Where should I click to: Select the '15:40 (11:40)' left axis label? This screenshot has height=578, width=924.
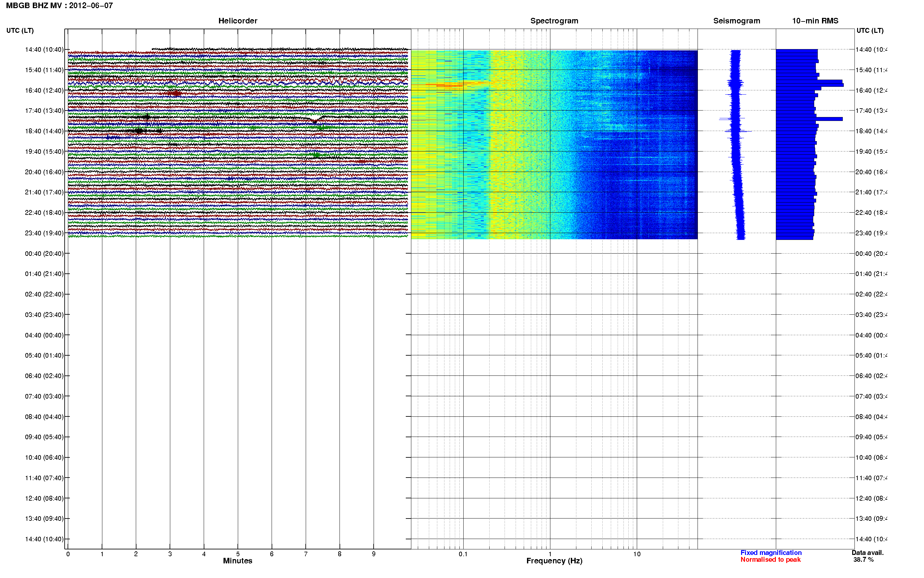point(44,70)
